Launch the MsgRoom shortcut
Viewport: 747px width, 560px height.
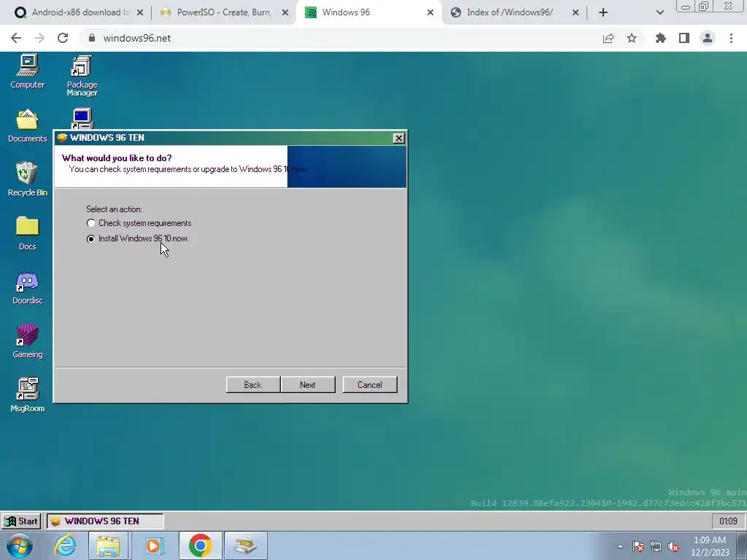click(x=28, y=395)
